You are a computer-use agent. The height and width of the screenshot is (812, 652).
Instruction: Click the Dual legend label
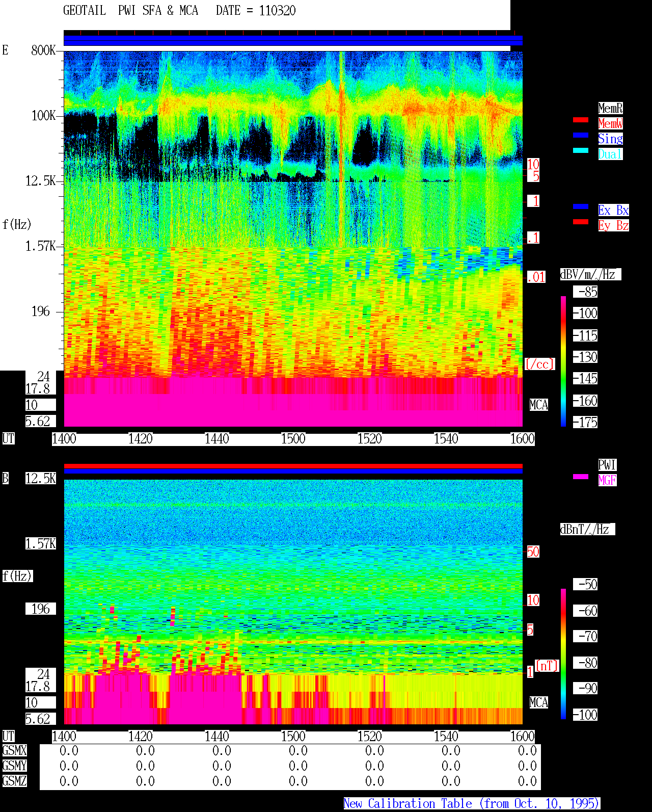click(x=610, y=154)
